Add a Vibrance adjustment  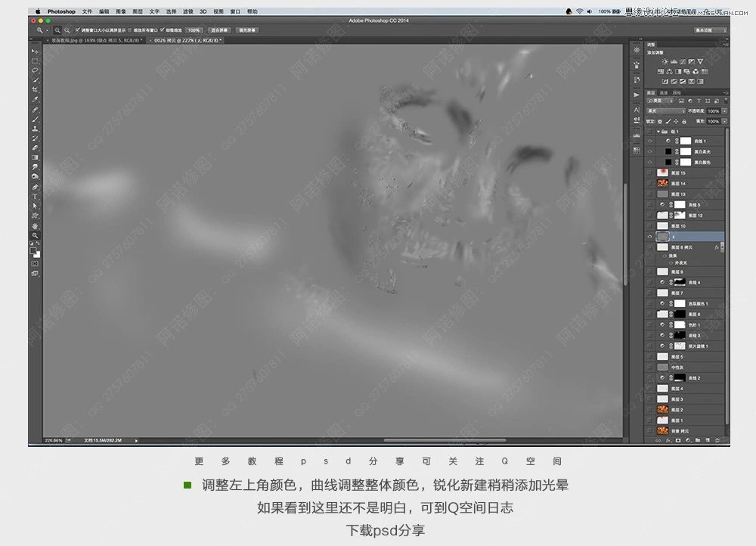[700, 62]
